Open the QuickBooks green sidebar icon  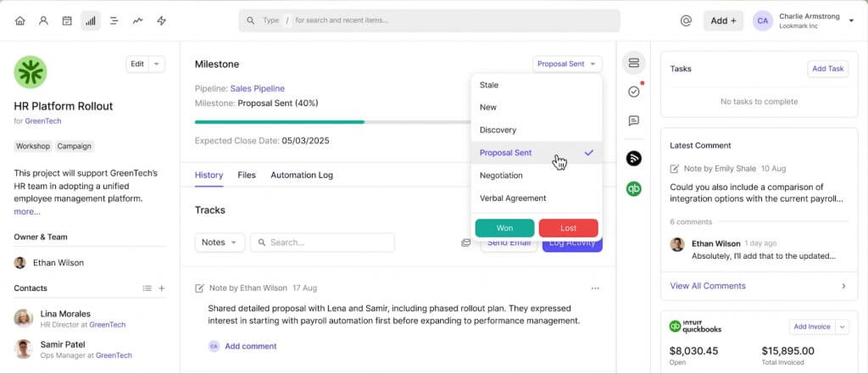(634, 189)
